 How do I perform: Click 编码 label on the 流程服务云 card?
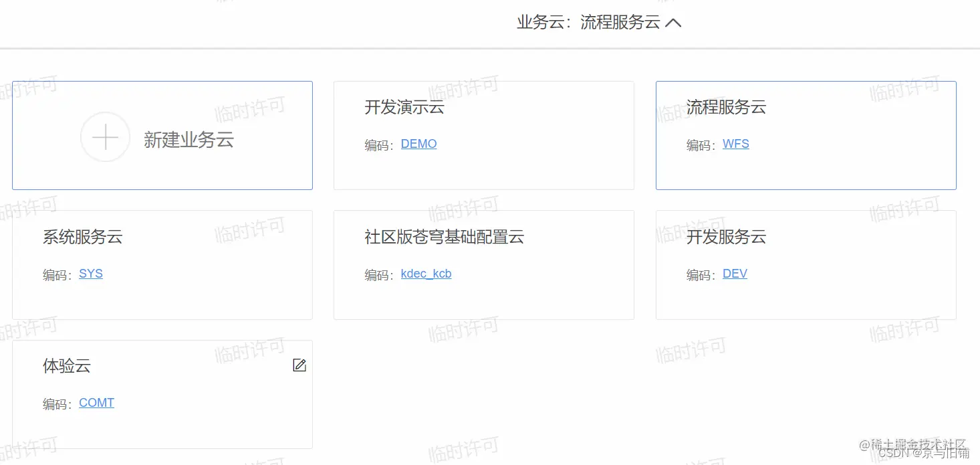click(x=699, y=145)
